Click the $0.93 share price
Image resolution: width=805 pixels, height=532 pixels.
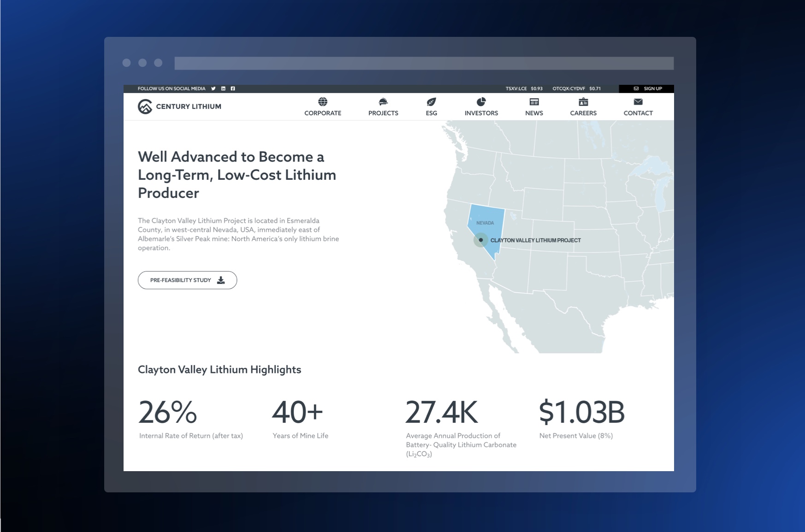click(x=537, y=89)
